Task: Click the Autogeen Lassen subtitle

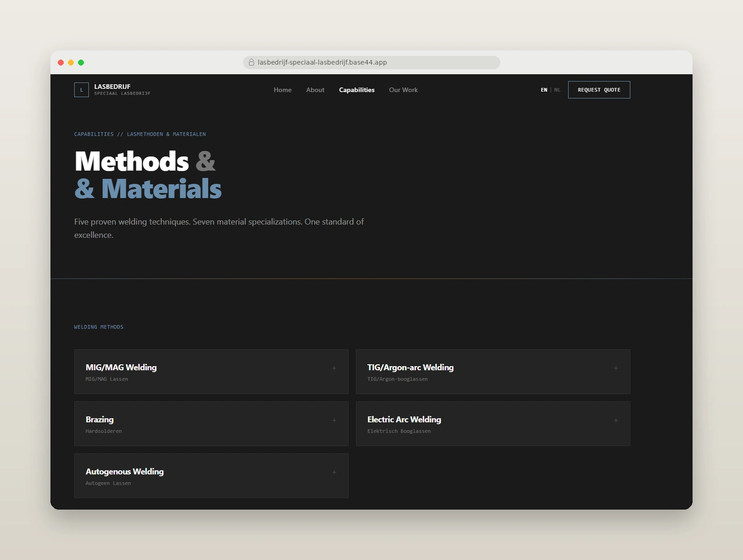Action: click(x=108, y=483)
